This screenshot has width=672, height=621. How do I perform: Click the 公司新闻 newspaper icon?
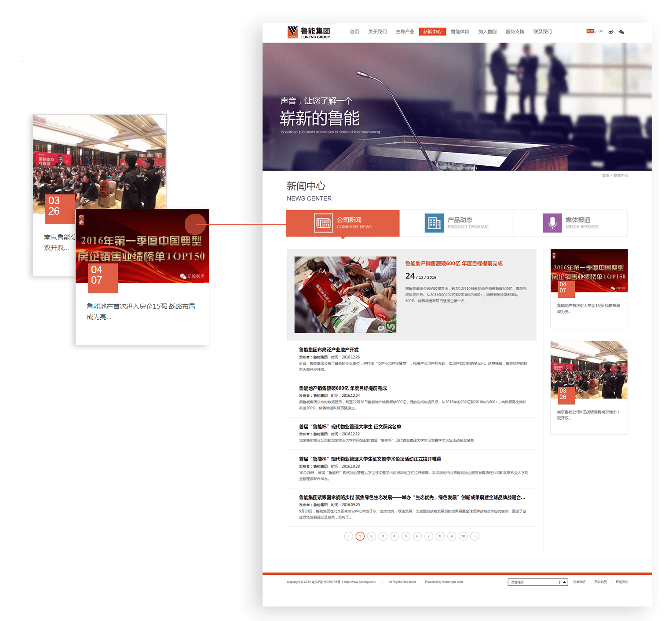(x=323, y=223)
